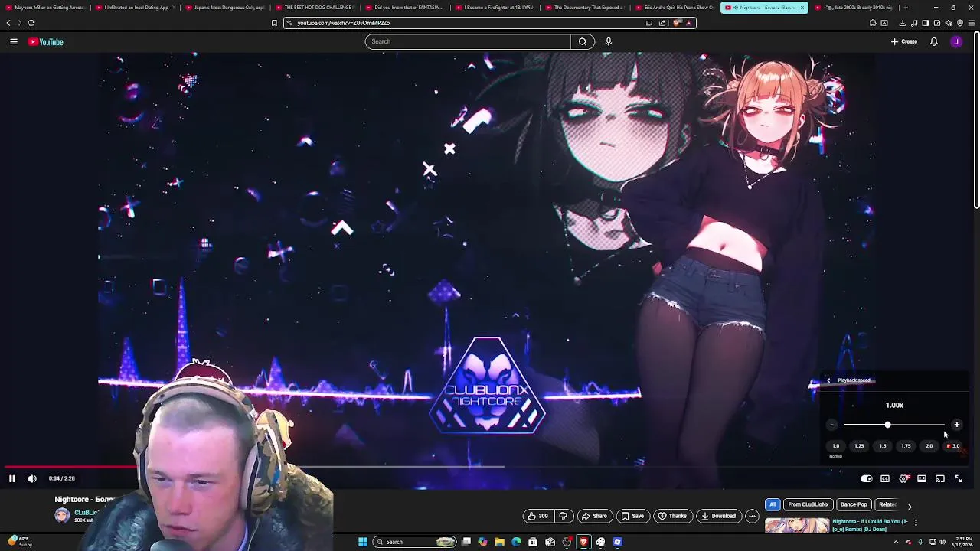Screen dimensions: 980x551
Task: Select the Dance-Pop filter chip
Action: click(854, 504)
